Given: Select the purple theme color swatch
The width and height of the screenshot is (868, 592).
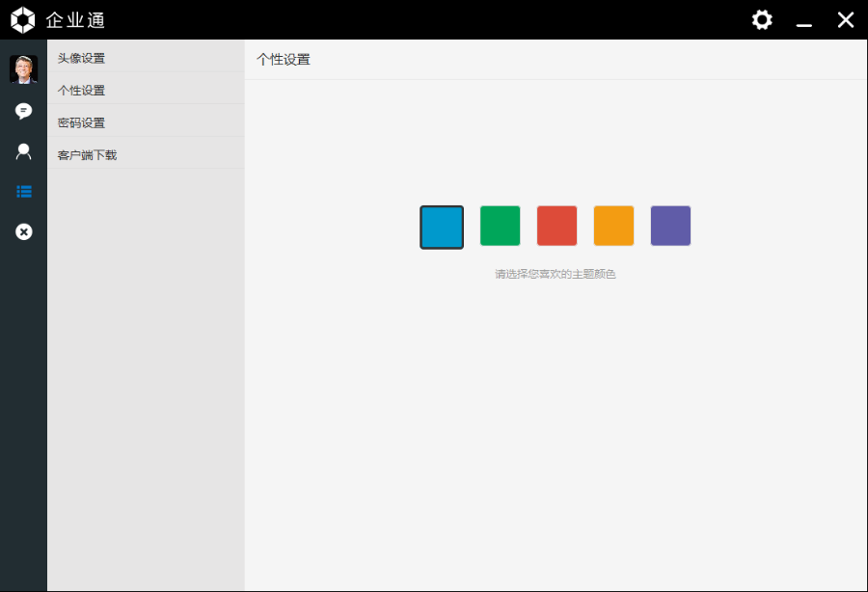Looking at the screenshot, I should [670, 226].
